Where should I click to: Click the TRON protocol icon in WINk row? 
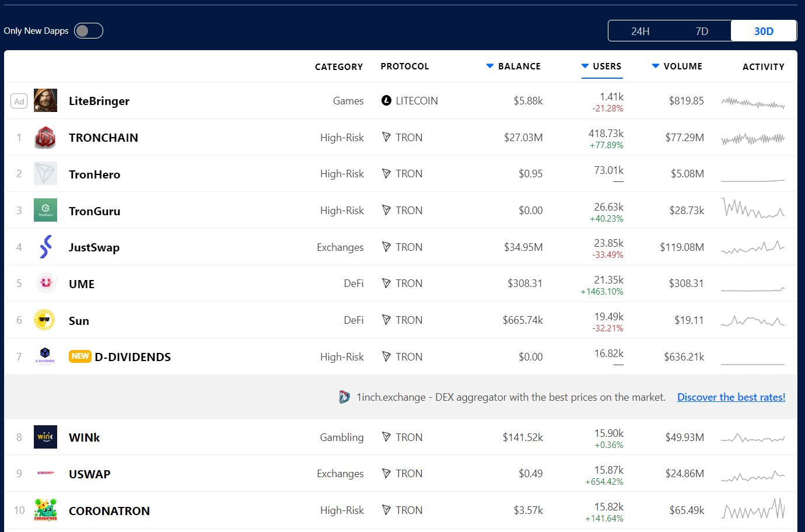[386, 437]
